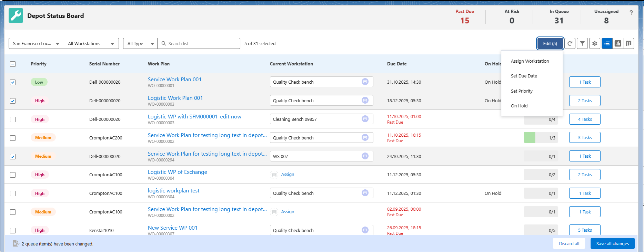Open the San Francisco location dropdown
This screenshot has height=252, width=644.
[36, 43]
